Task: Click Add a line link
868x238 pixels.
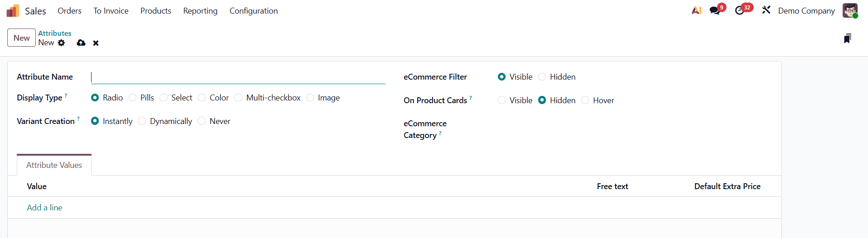Action: coord(44,208)
